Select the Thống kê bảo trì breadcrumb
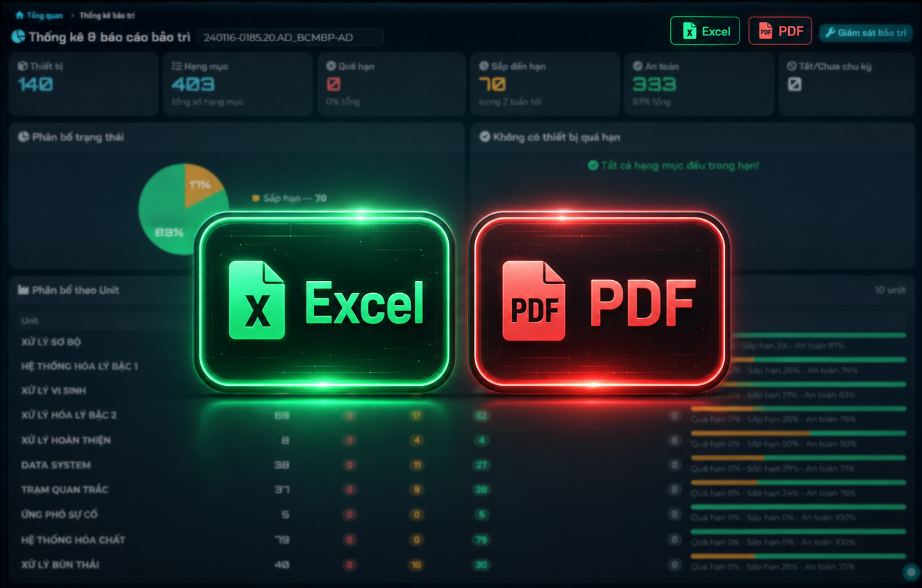 [x=107, y=15]
